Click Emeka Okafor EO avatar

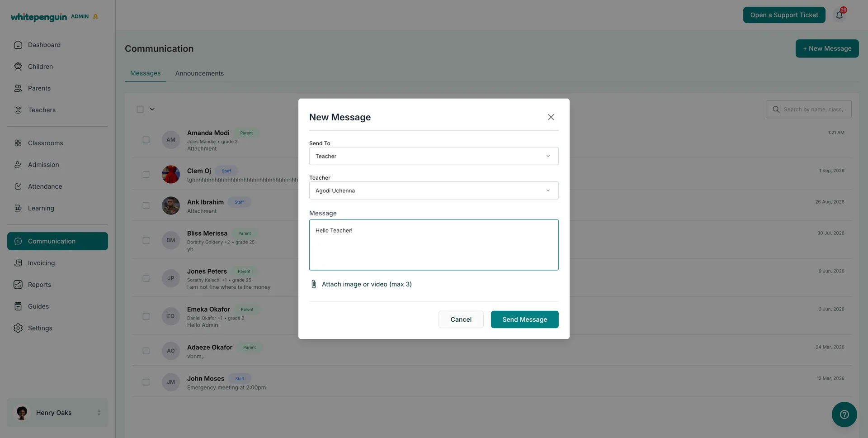[x=171, y=316]
